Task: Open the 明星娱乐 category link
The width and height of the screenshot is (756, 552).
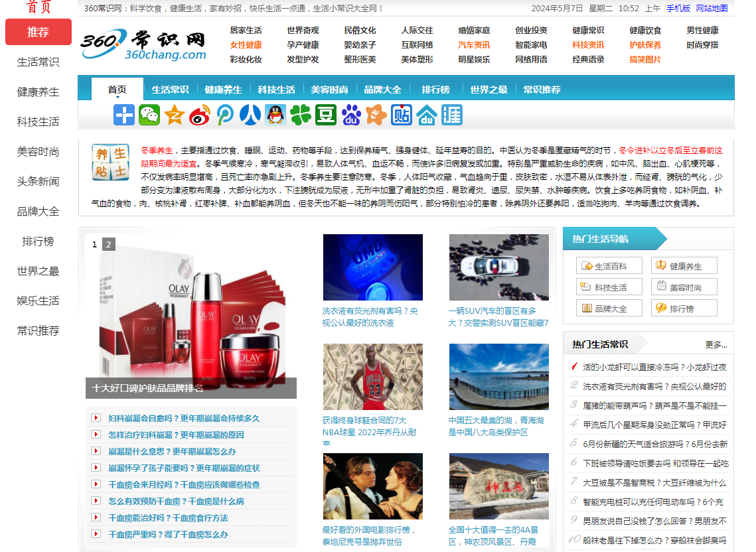Action: click(x=474, y=60)
